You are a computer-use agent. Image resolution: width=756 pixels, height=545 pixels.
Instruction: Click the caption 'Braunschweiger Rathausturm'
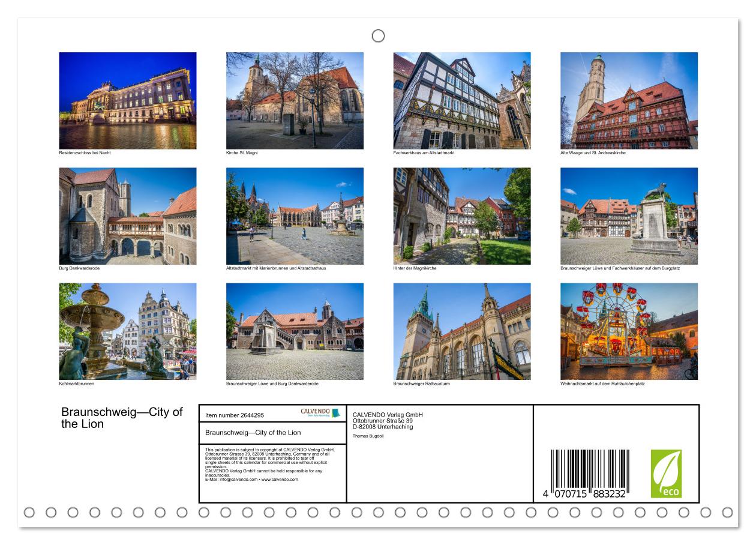point(422,384)
